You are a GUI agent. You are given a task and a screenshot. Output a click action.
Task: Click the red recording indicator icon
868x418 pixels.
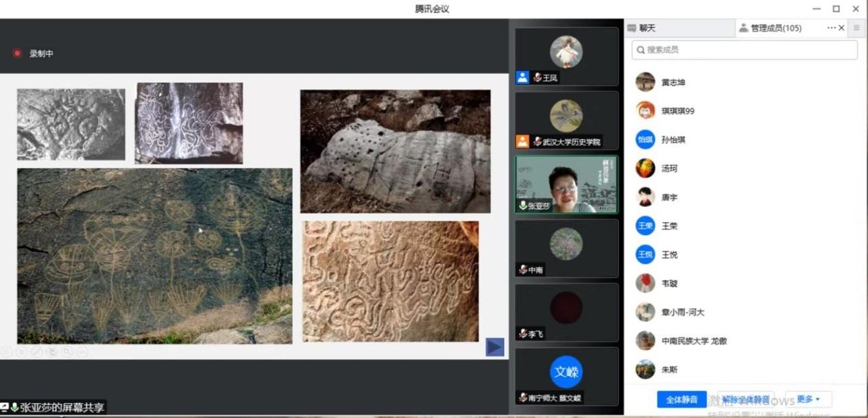(17, 53)
